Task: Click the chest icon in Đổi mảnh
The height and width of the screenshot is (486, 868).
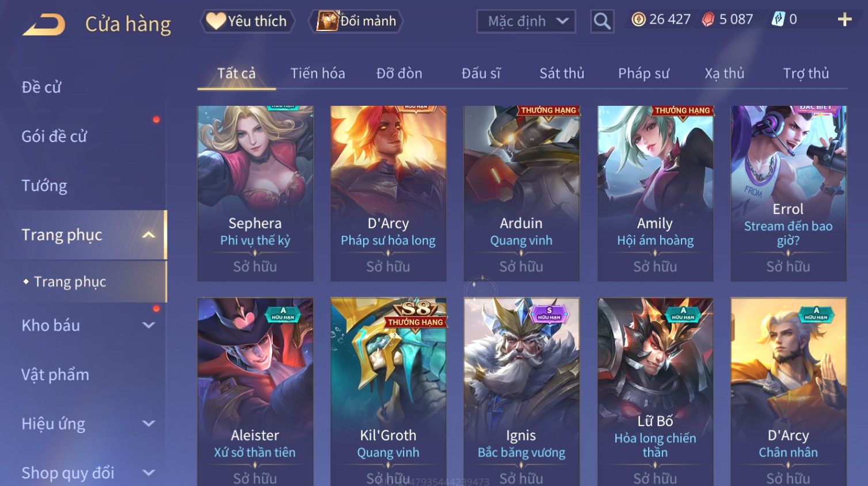Action: click(327, 21)
